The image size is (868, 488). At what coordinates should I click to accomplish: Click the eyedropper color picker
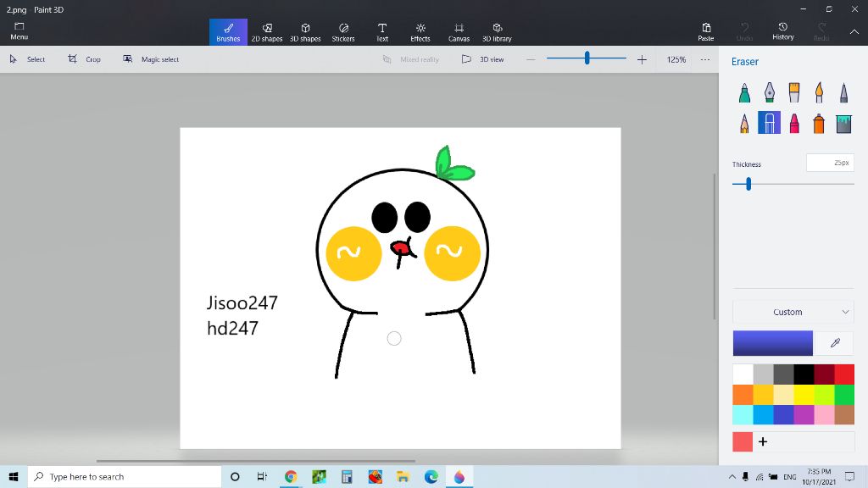(834, 343)
